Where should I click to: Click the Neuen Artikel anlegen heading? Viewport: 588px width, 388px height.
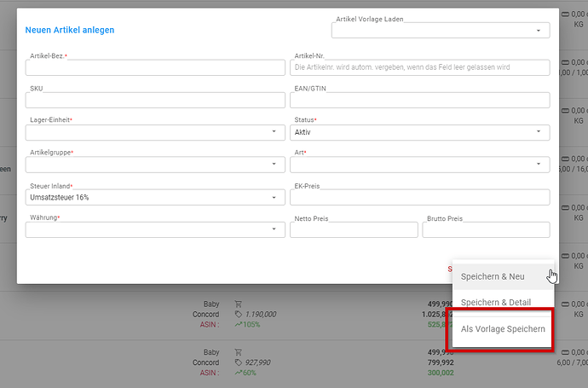(70, 30)
